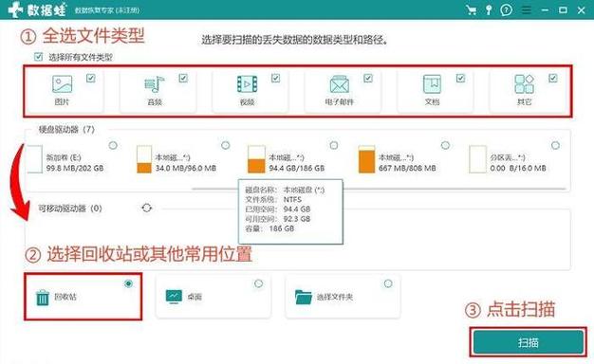
Task: Click the 容量 186 GB tooltip line
Action: [269, 228]
